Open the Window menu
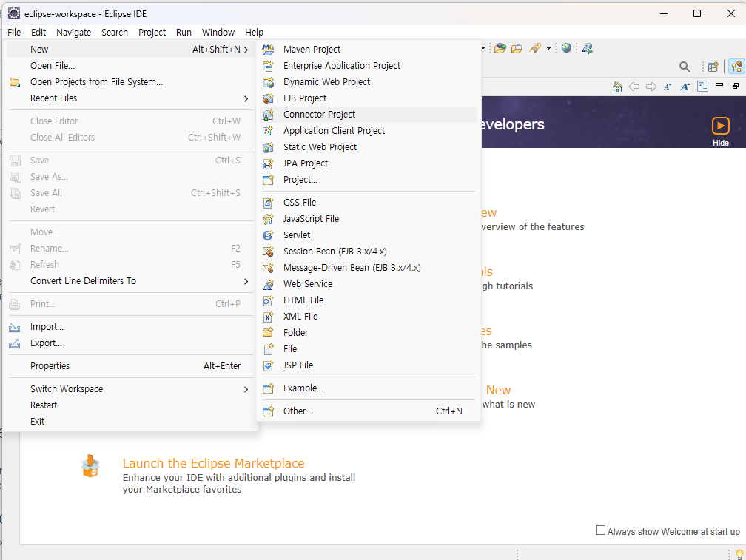746x560 pixels. click(218, 33)
